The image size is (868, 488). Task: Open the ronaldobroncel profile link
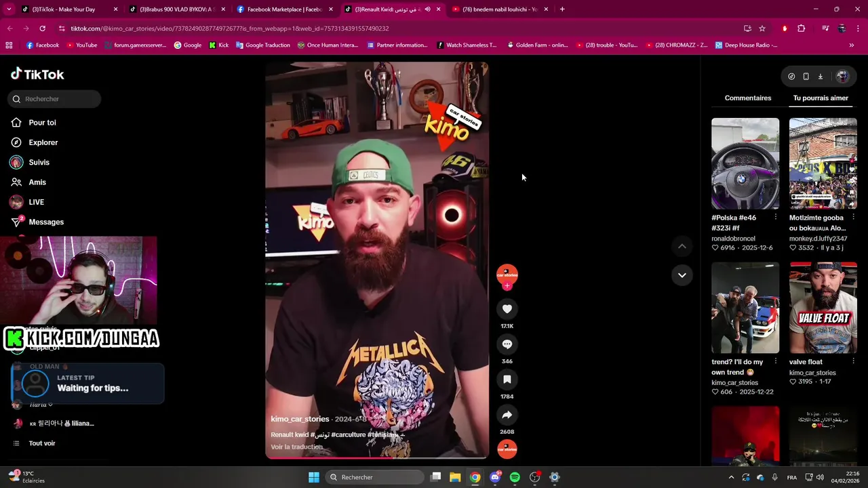click(733, 239)
